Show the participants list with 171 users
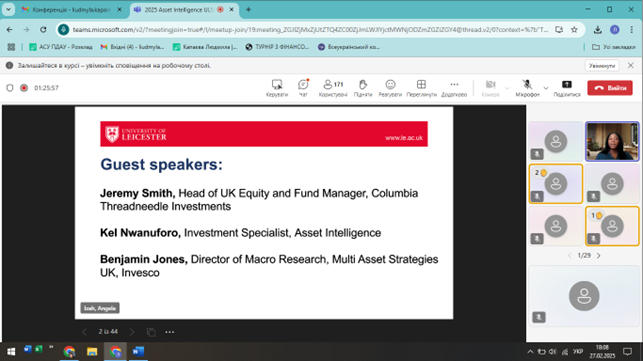The width and height of the screenshot is (643, 361). pos(333,88)
